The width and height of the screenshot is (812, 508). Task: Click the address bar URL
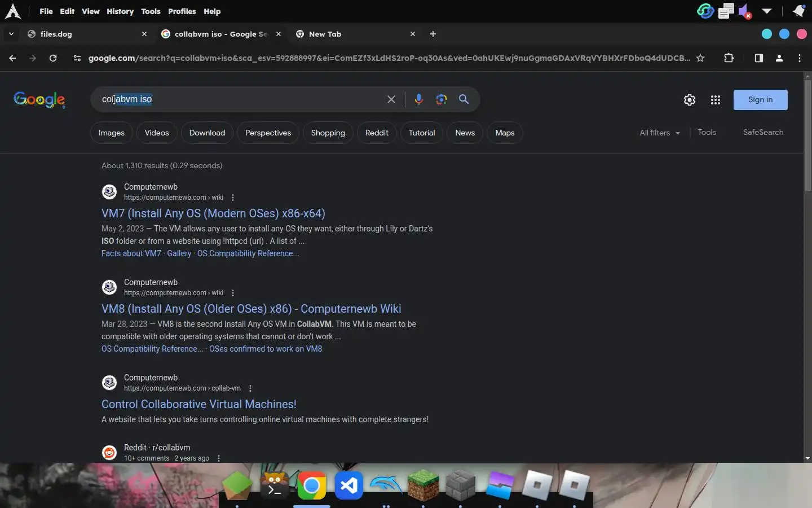point(389,58)
